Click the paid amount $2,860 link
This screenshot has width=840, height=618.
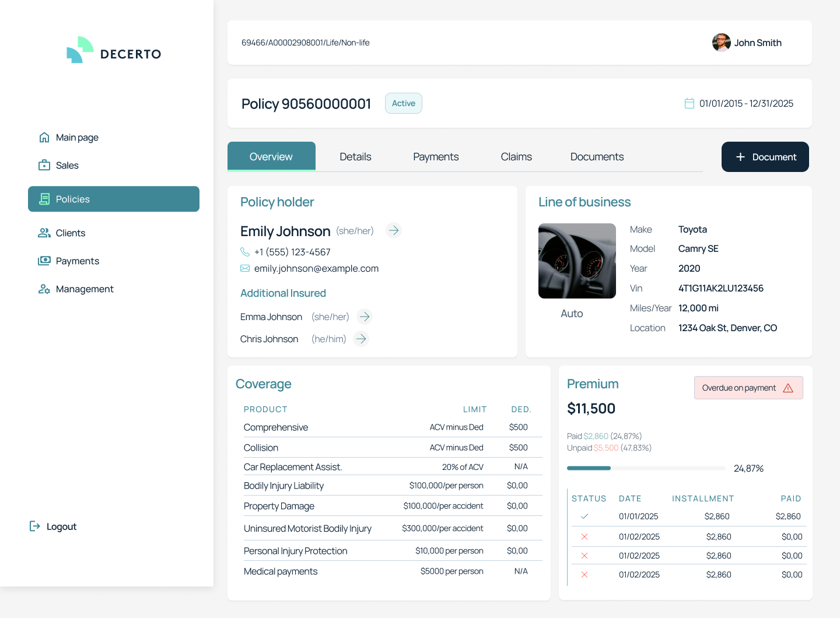pos(596,436)
